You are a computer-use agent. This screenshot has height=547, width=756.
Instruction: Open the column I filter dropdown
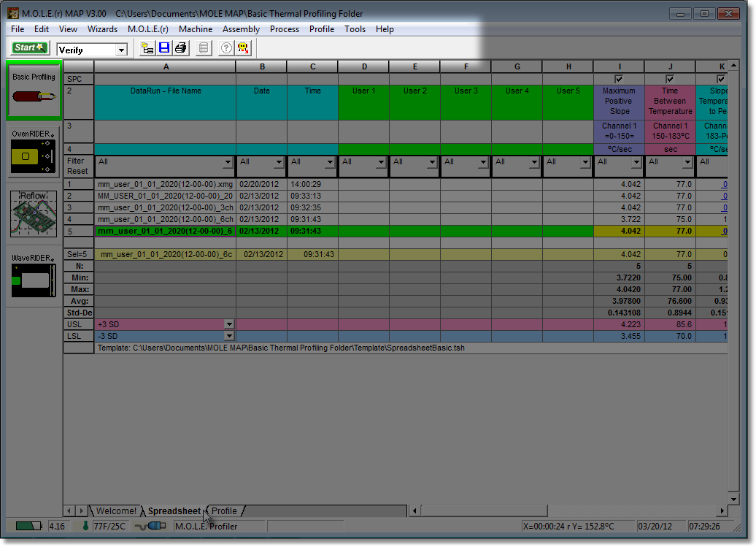[x=636, y=162]
